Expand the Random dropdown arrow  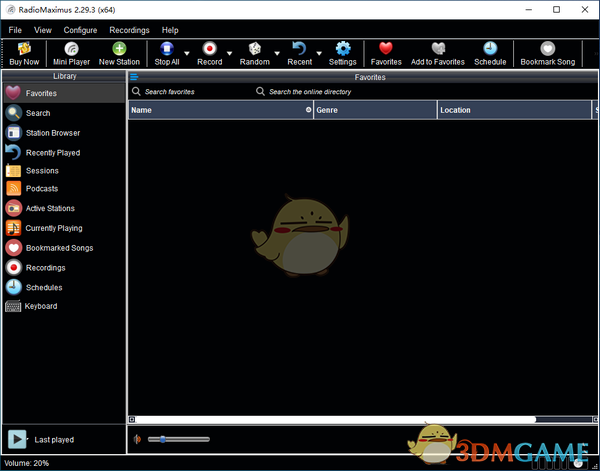277,54
